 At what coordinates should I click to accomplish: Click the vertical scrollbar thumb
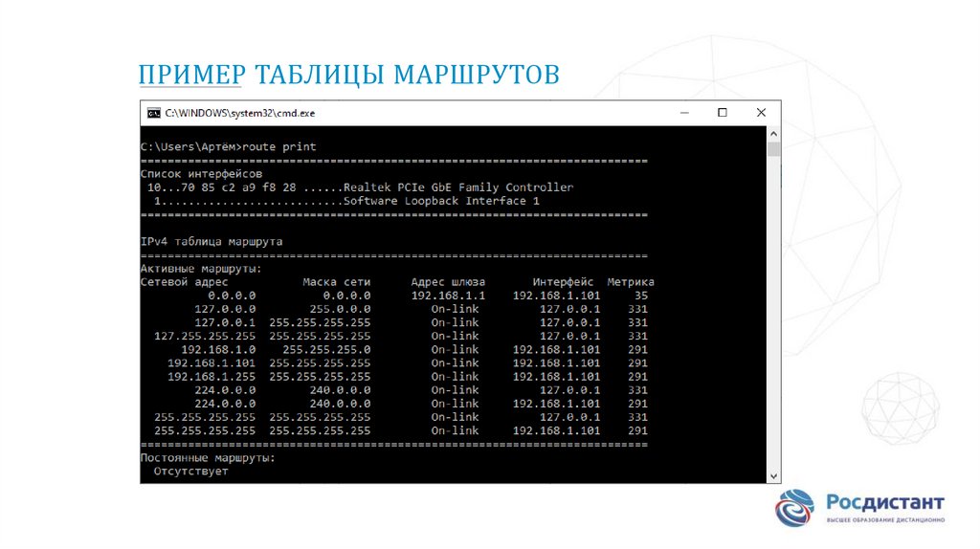pyautogui.click(x=773, y=149)
